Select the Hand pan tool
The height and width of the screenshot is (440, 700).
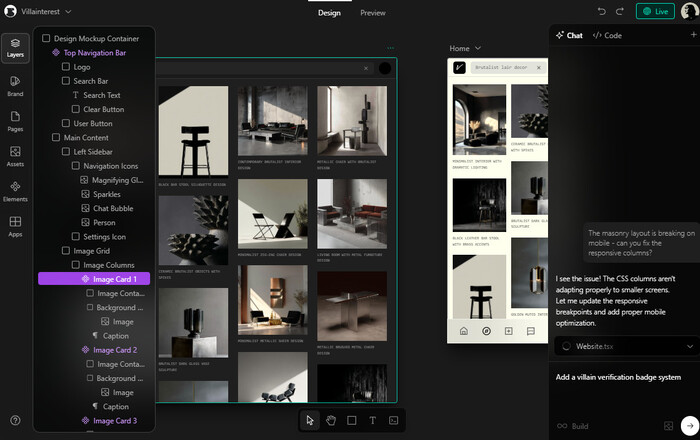[x=331, y=421]
